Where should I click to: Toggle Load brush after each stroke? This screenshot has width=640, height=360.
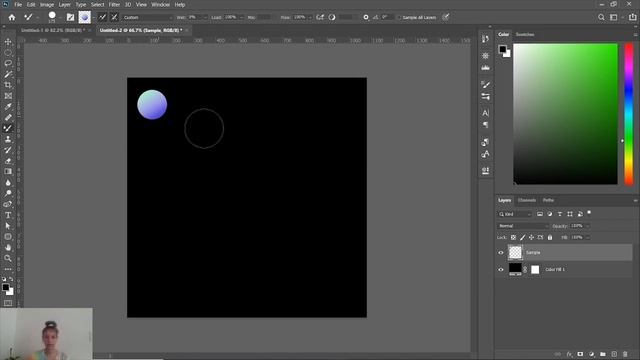(x=102, y=17)
